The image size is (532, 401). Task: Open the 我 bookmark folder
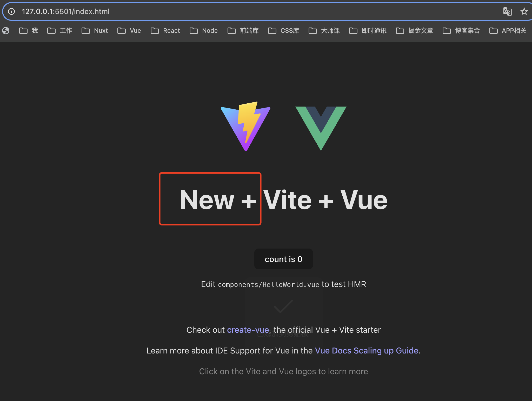point(29,31)
